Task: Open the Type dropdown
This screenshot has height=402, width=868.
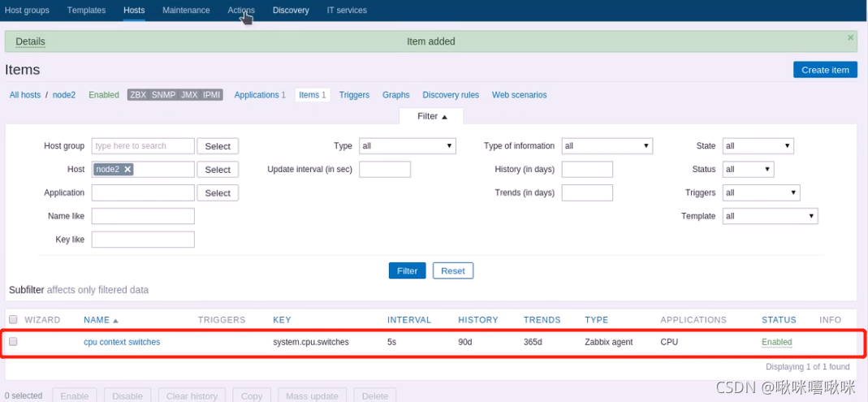Action: coord(408,145)
